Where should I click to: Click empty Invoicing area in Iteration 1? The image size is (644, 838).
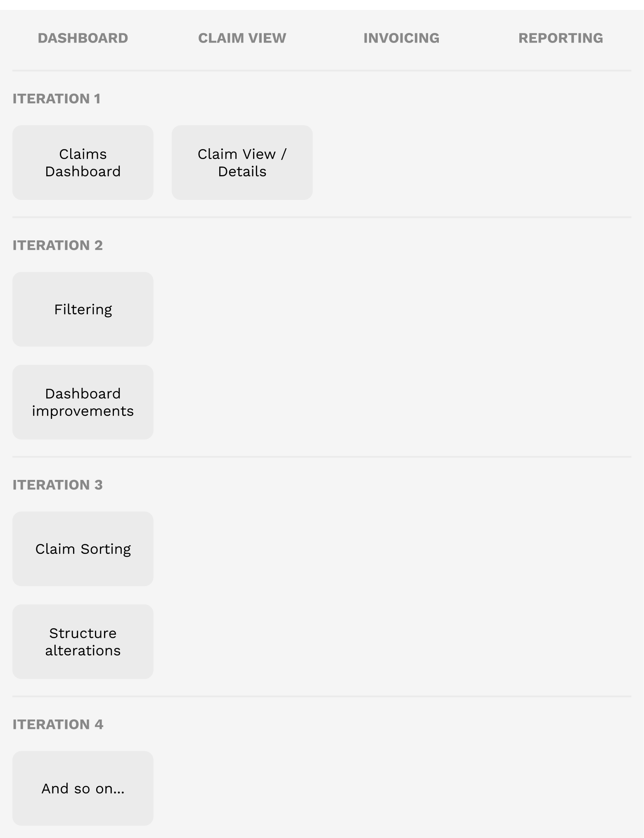(401, 163)
